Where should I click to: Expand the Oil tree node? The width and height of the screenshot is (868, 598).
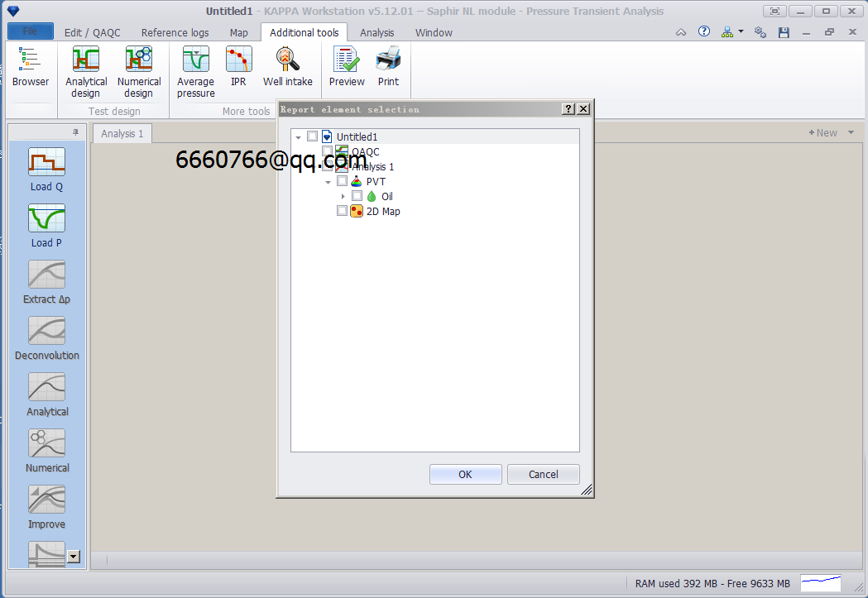coord(343,196)
